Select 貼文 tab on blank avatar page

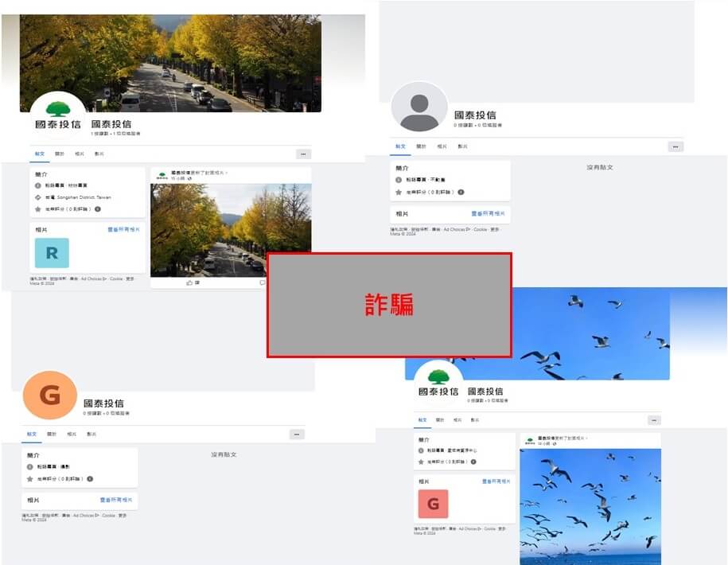[400, 146]
